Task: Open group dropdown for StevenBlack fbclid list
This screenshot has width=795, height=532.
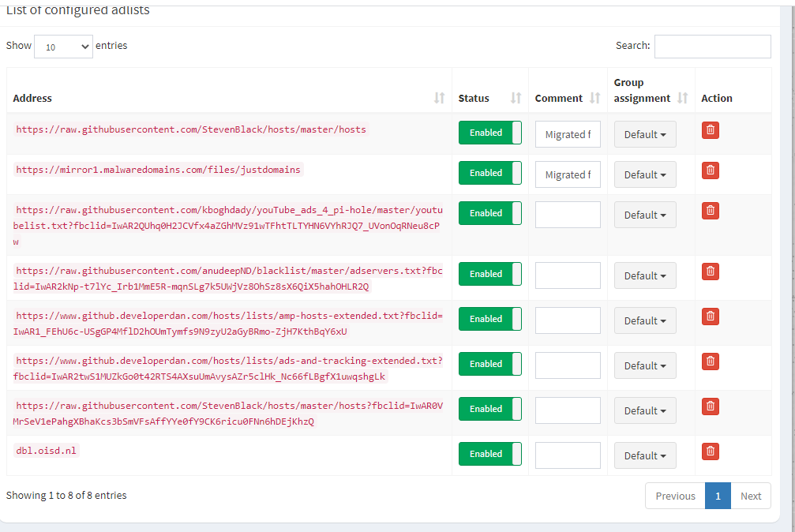Action: [x=645, y=410]
